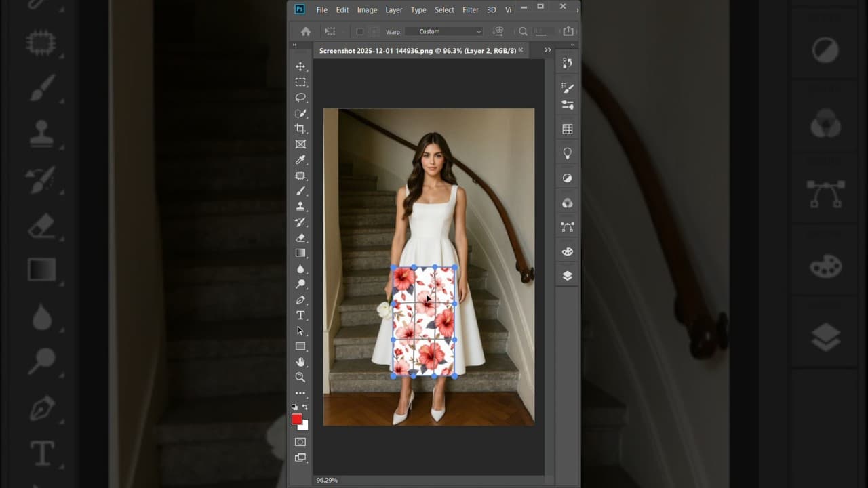Open the History panel icon
The height and width of the screenshot is (488, 868).
(568, 63)
